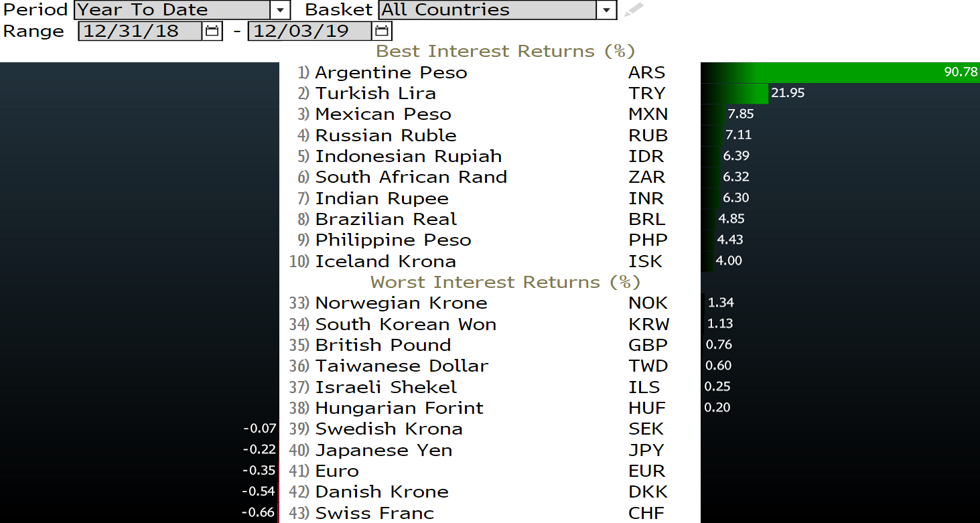Click the Danish Krone entry

[x=382, y=492]
